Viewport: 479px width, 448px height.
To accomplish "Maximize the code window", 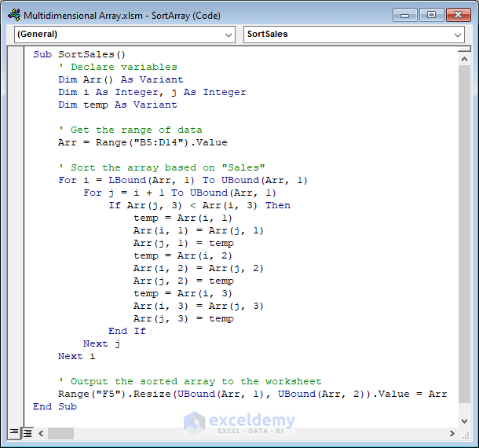I will coord(431,15).
